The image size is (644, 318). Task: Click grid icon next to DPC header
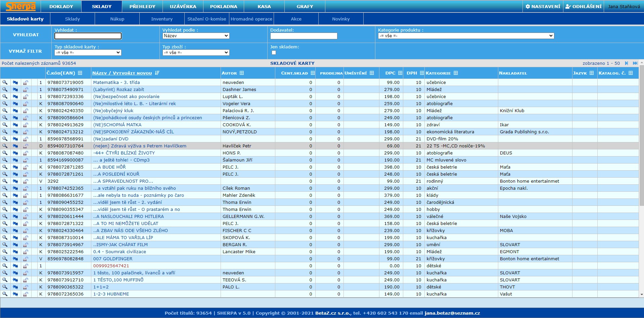point(400,73)
